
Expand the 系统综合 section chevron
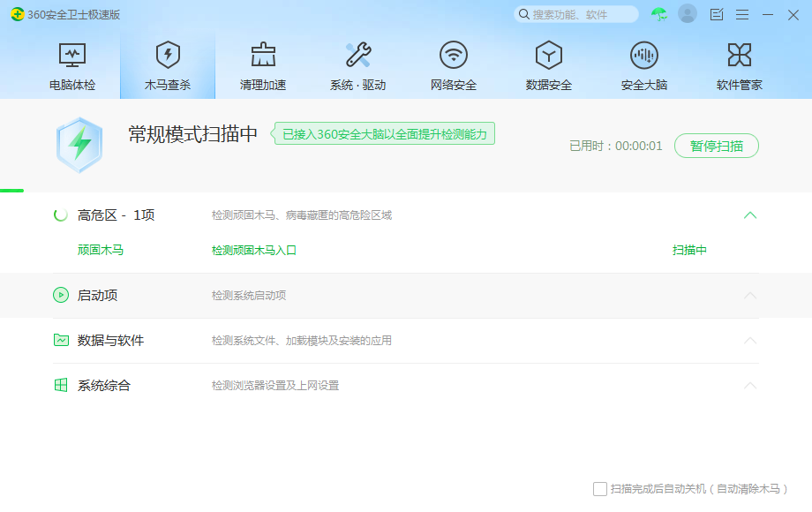click(x=750, y=386)
